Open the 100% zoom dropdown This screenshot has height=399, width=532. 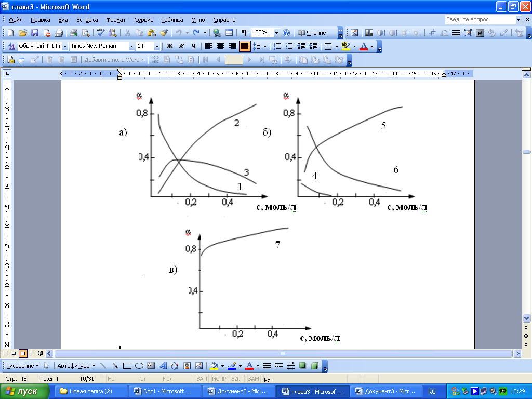pos(276,33)
